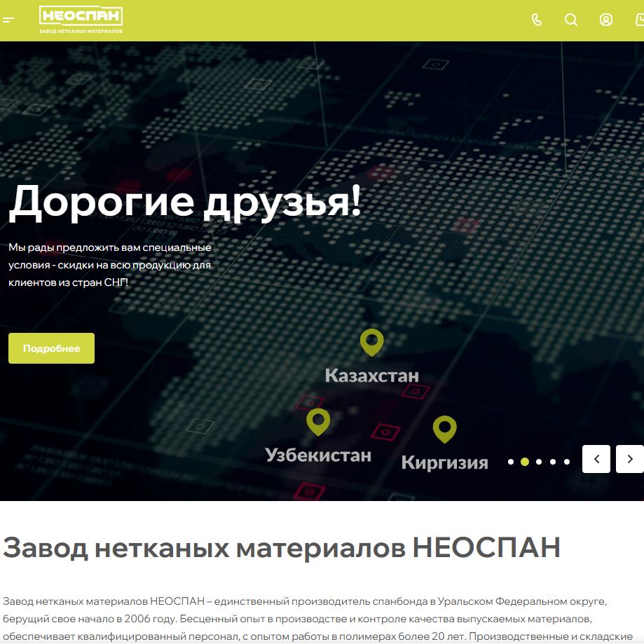This screenshot has height=644, width=644.
Task: Click the Узбекистан map pin marker
Action: (319, 422)
